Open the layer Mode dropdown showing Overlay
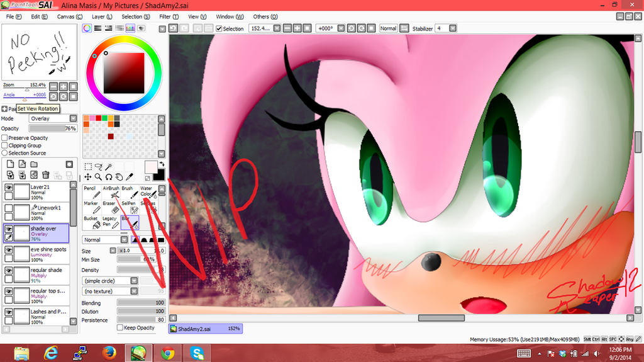 [x=53, y=118]
